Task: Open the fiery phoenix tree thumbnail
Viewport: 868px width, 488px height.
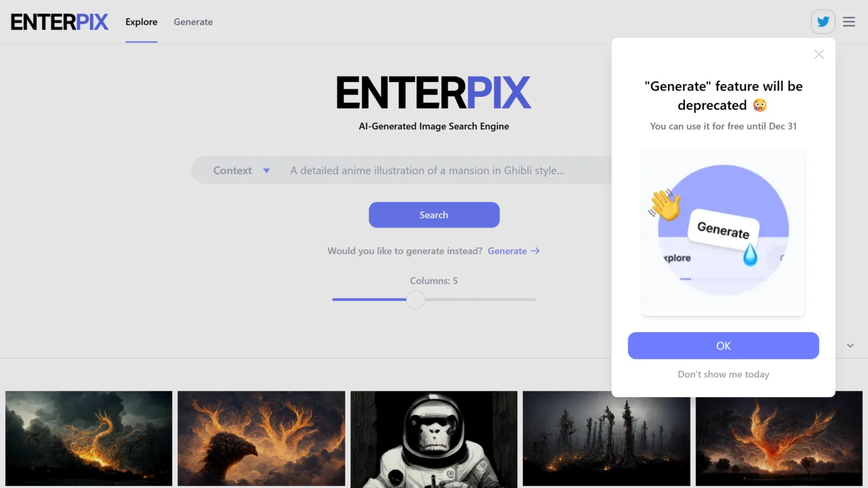Action: point(779,438)
